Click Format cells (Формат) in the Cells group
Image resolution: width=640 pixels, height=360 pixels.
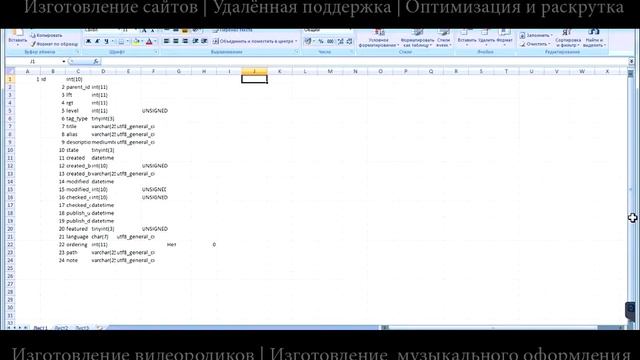(504, 38)
